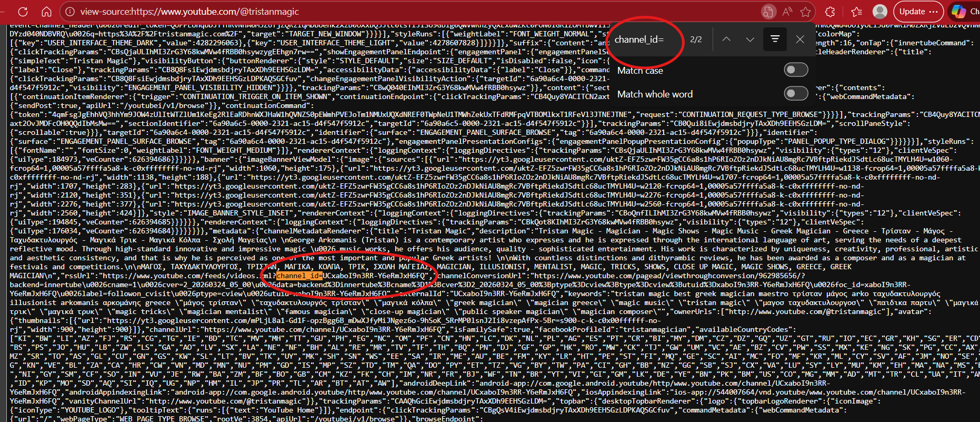Click the "ownerUrls" key text
This screenshot has height=422, width=980.
coord(694,311)
